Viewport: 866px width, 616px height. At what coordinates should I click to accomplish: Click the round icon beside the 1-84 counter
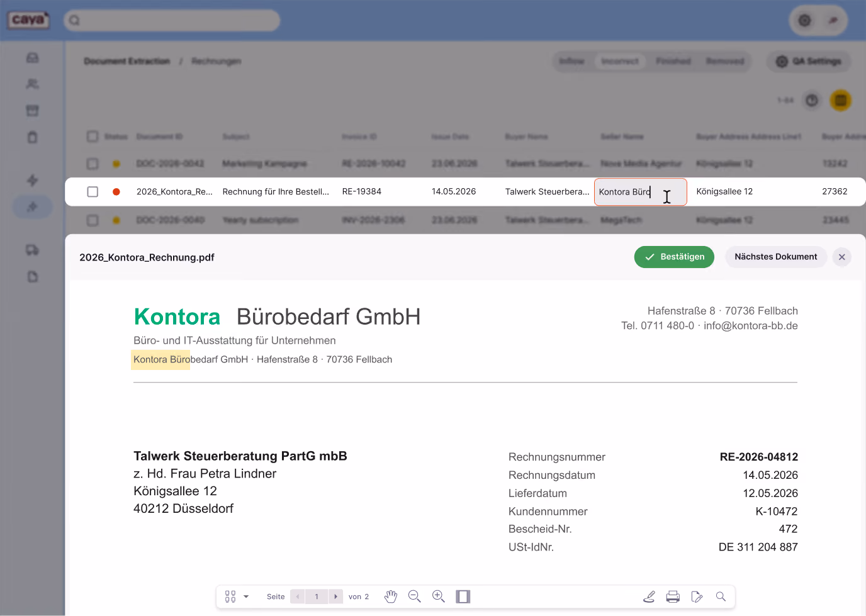click(x=812, y=100)
